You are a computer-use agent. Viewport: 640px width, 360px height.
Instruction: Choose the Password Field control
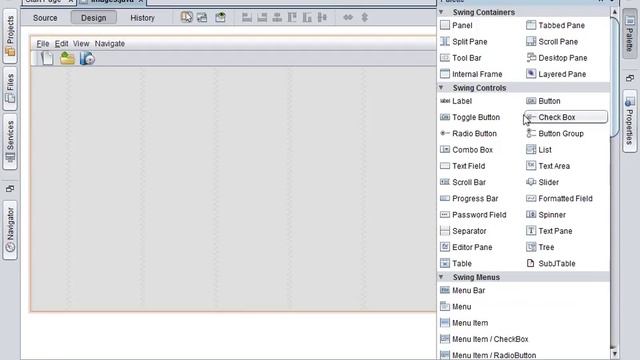(473, 215)
